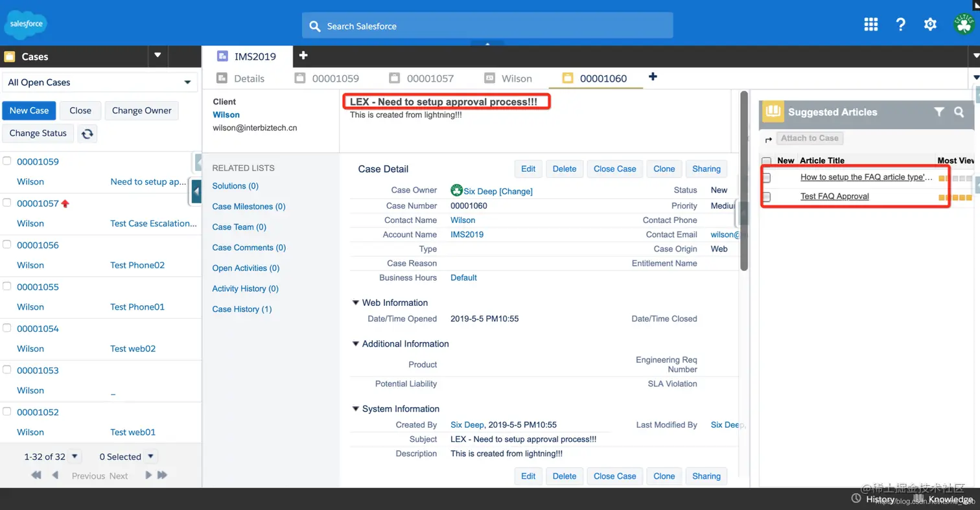This screenshot has height=510, width=980.
Task: Click the bottom Sharing button
Action: pyautogui.click(x=706, y=476)
